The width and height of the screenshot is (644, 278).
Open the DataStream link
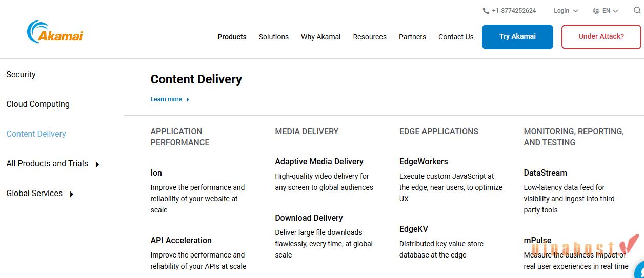pos(546,173)
